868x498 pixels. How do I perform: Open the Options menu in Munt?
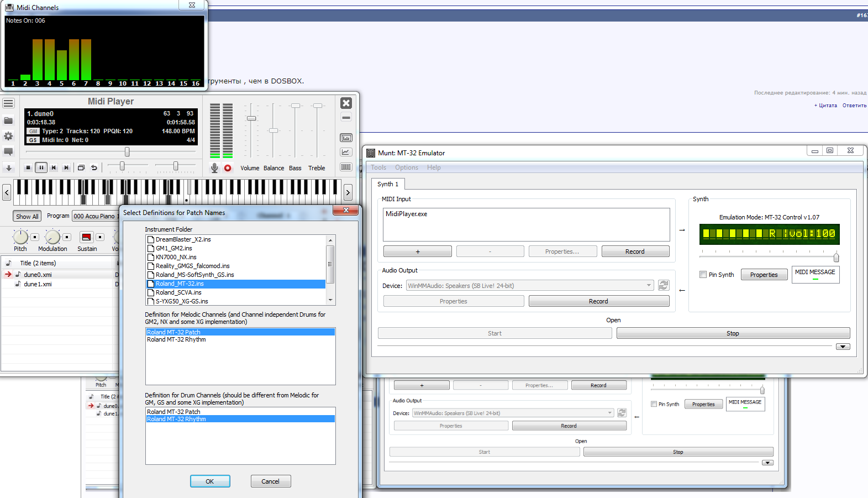point(407,167)
